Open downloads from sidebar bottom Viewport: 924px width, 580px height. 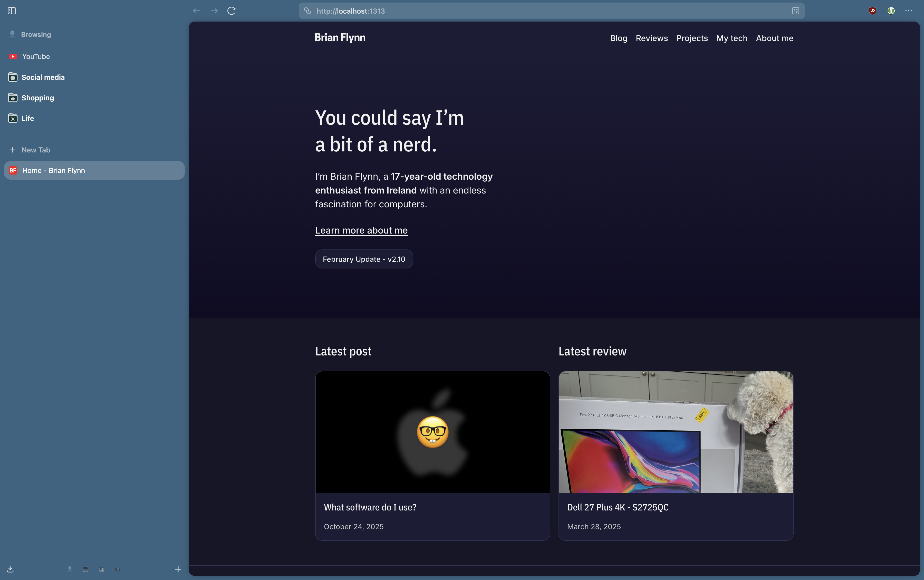[x=10, y=569]
